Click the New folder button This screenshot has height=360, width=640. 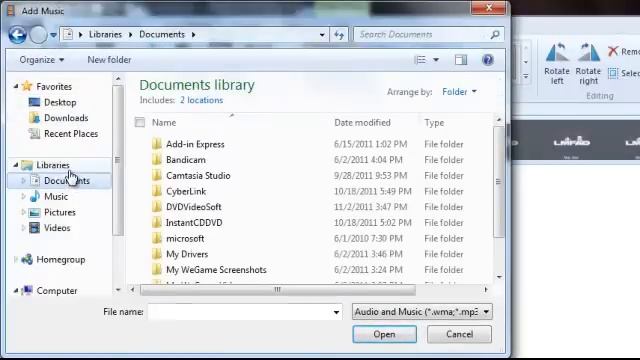point(109,60)
